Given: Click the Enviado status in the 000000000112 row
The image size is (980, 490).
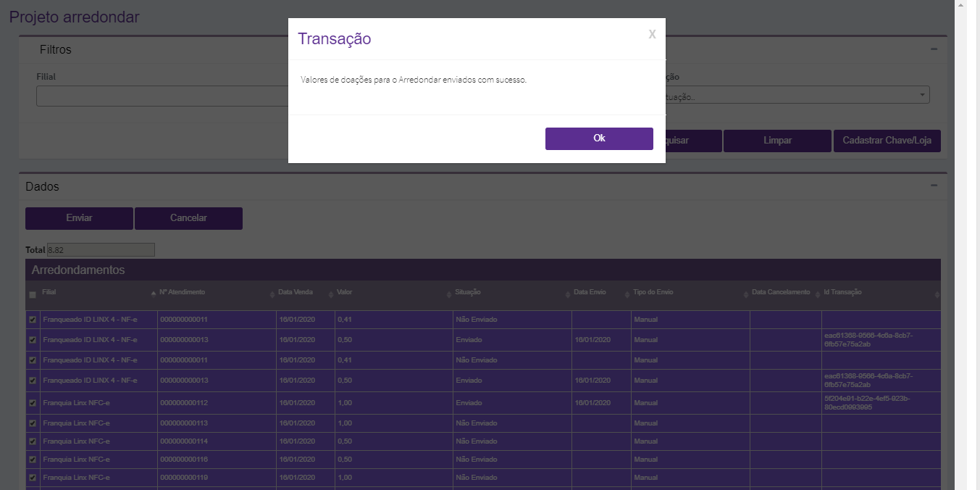Looking at the screenshot, I should [469, 403].
